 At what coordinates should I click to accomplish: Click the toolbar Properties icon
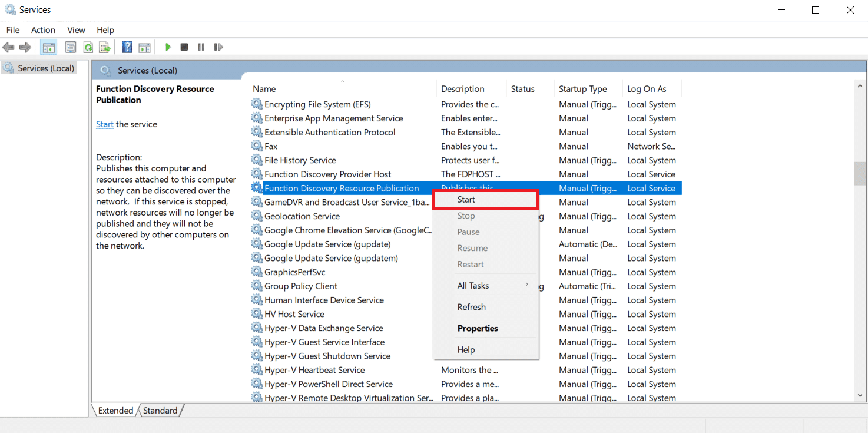(71, 47)
